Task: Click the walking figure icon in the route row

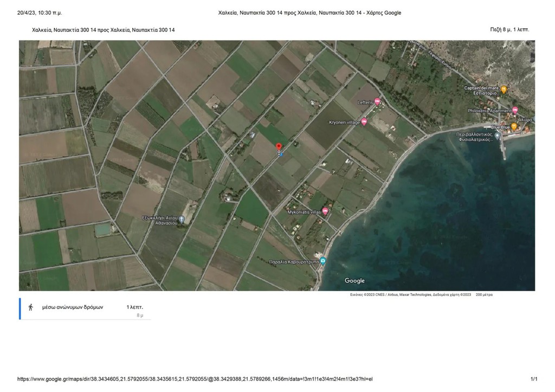Action: coord(31,307)
